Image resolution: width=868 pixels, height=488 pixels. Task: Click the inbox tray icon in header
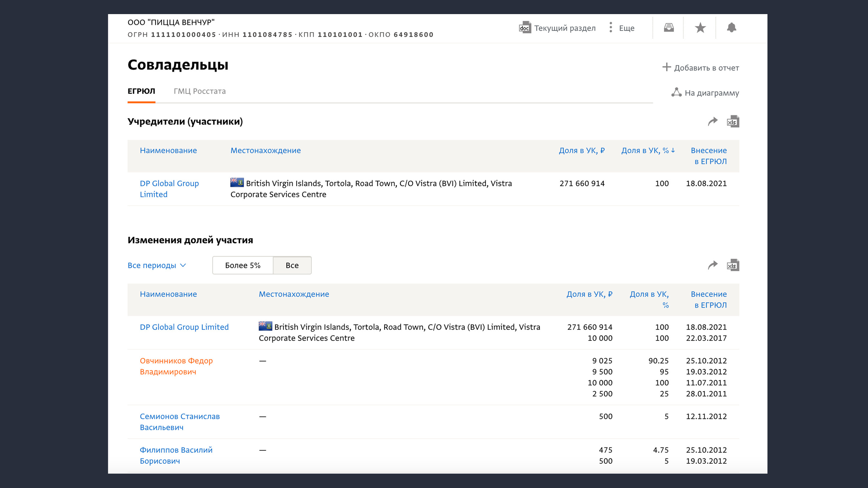669,27
